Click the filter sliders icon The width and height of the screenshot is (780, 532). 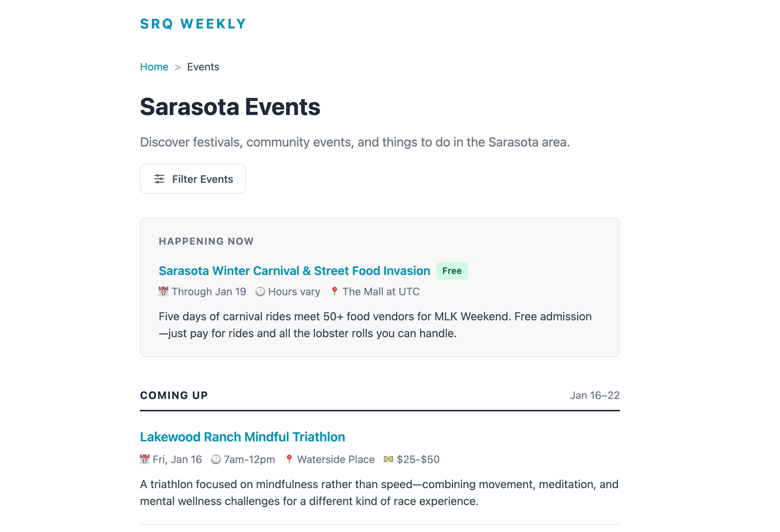(x=159, y=179)
